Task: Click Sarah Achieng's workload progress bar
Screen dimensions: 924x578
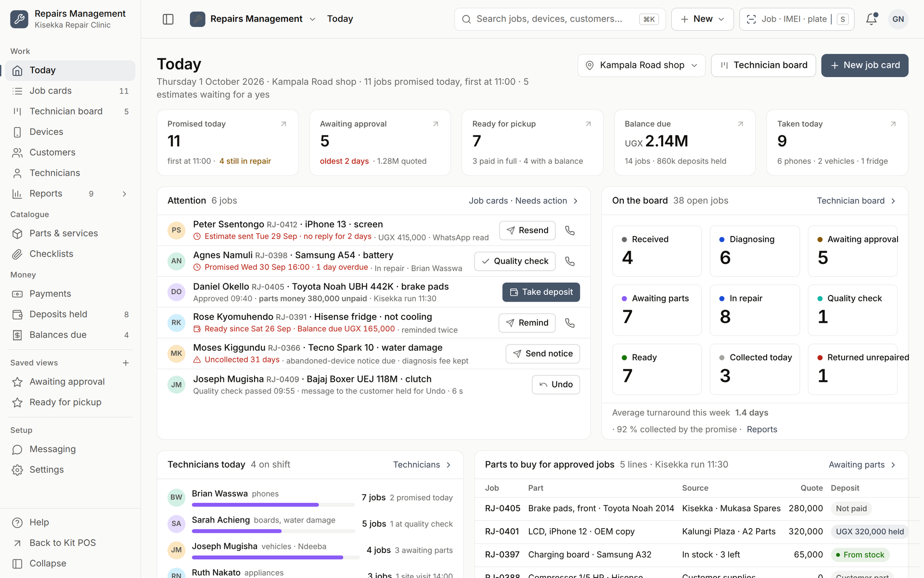Action: point(273,531)
